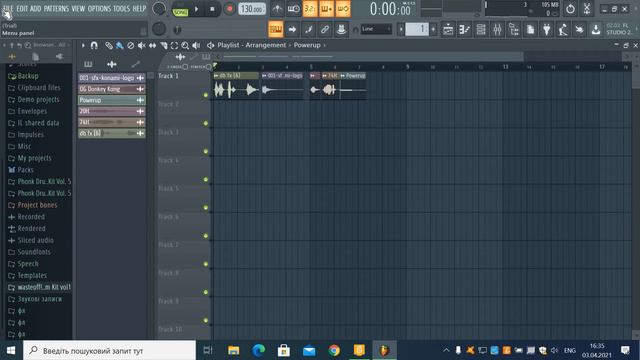Open the ADD menu

coord(36,8)
